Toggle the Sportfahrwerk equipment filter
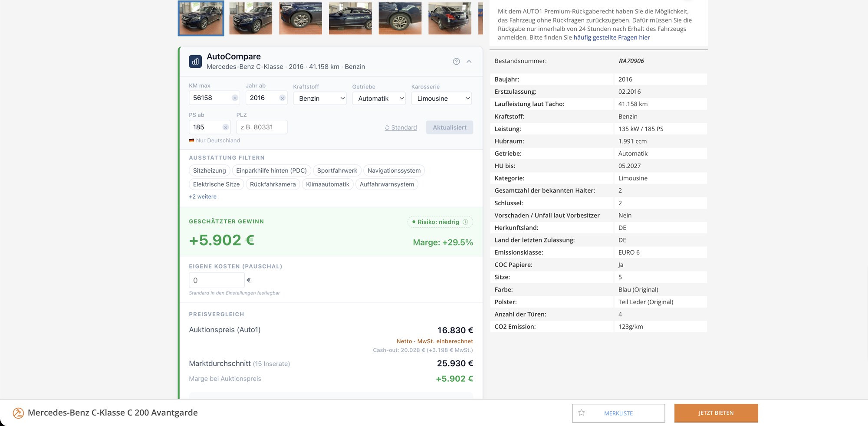This screenshot has width=868, height=426. (337, 170)
